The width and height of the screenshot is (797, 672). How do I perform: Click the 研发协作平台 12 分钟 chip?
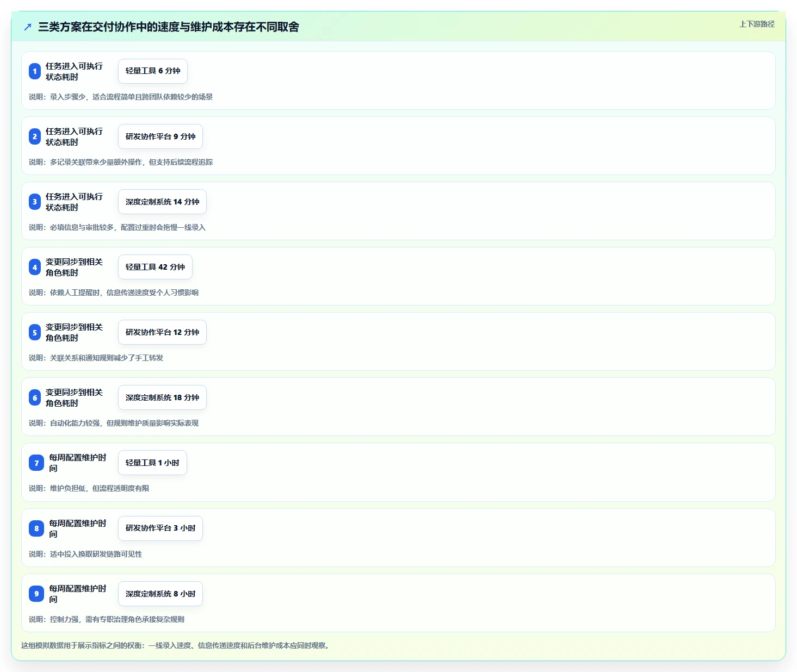coord(162,332)
